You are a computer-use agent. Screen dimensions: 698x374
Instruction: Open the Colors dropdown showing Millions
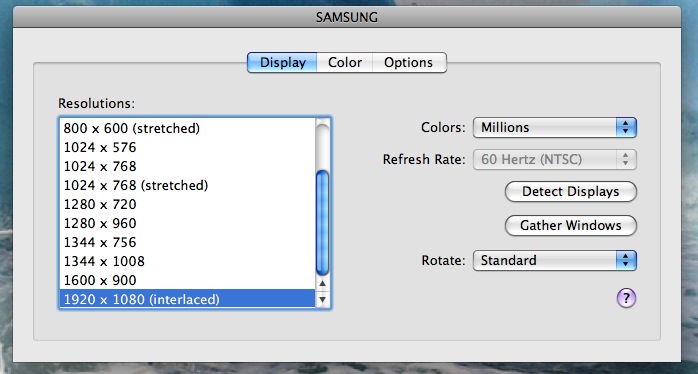[555, 127]
